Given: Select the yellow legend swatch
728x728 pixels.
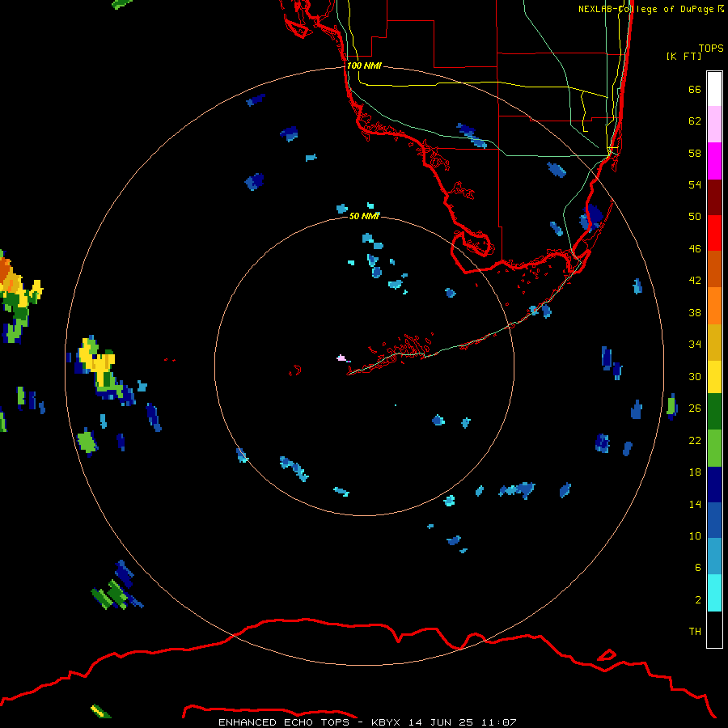Looking at the screenshot, I should [x=714, y=377].
